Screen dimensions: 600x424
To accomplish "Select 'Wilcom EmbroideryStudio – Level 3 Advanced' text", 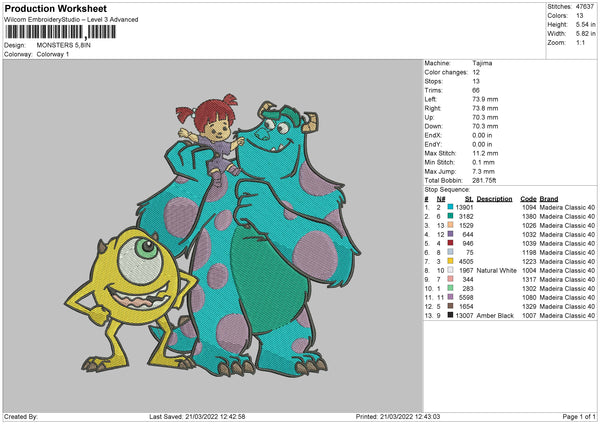I will 71,20.
